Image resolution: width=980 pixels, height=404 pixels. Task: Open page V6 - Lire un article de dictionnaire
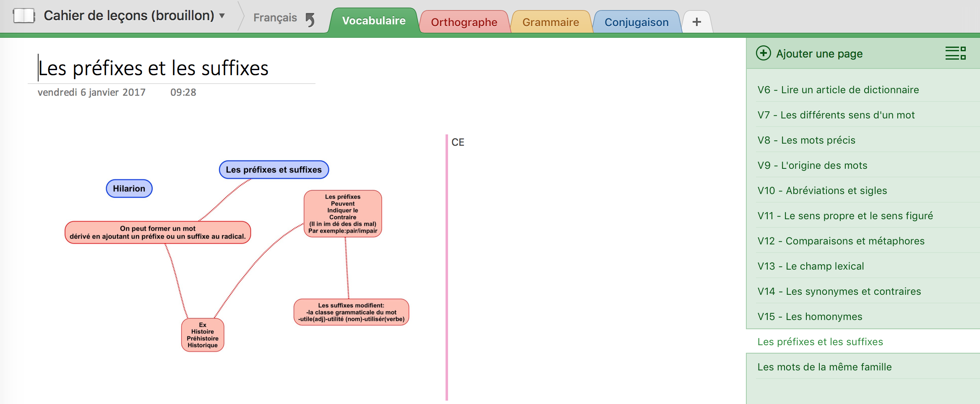(838, 90)
